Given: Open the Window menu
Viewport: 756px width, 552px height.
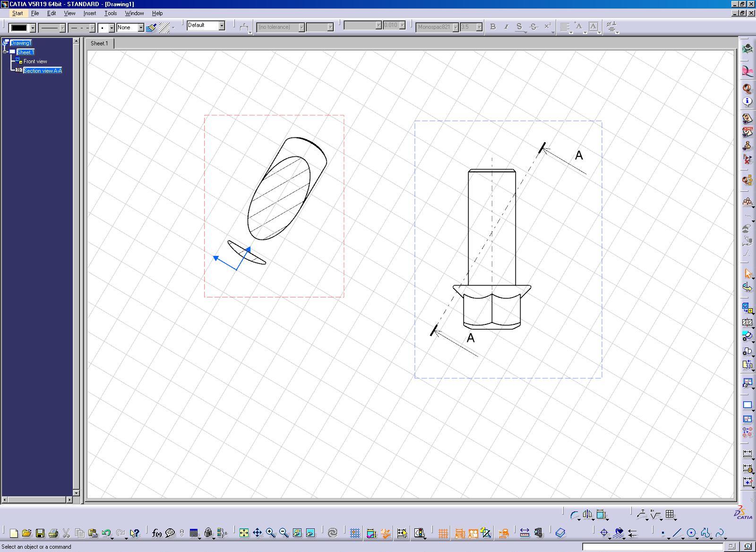Looking at the screenshot, I should [x=134, y=13].
